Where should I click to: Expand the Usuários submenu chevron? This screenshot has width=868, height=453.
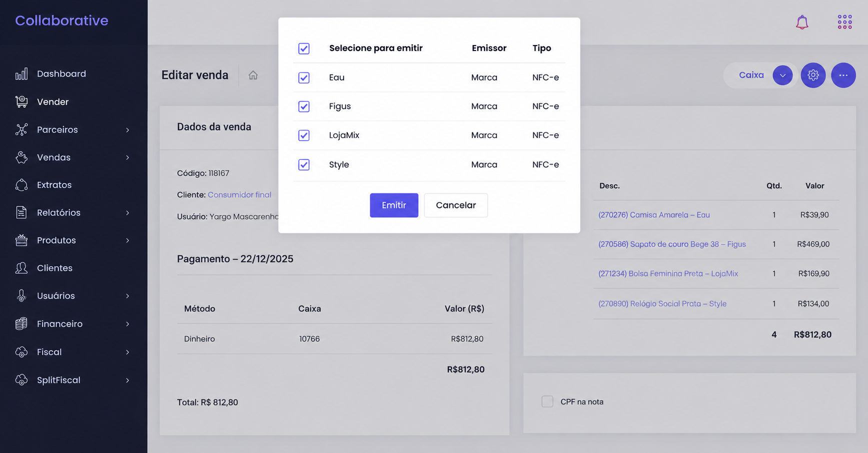pyautogui.click(x=128, y=296)
